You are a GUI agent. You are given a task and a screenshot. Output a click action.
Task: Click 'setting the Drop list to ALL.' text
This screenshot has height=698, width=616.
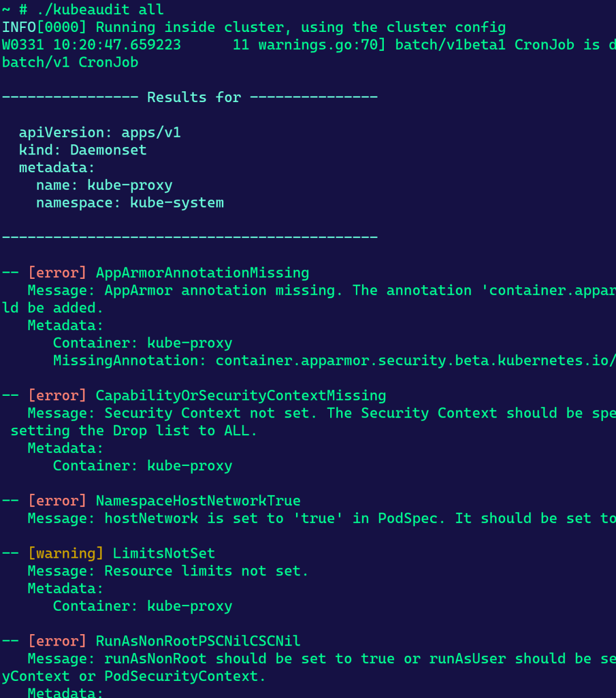(x=134, y=431)
